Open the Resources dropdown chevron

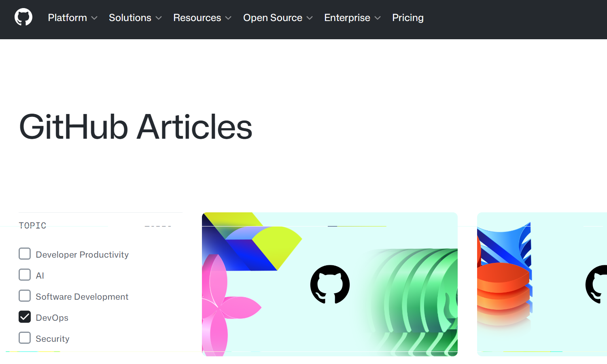228,18
